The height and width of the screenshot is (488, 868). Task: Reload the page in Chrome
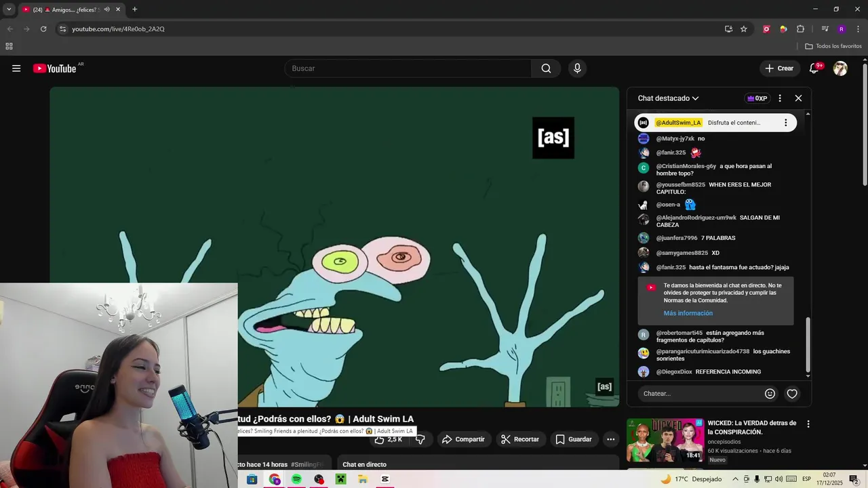[x=43, y=29]
